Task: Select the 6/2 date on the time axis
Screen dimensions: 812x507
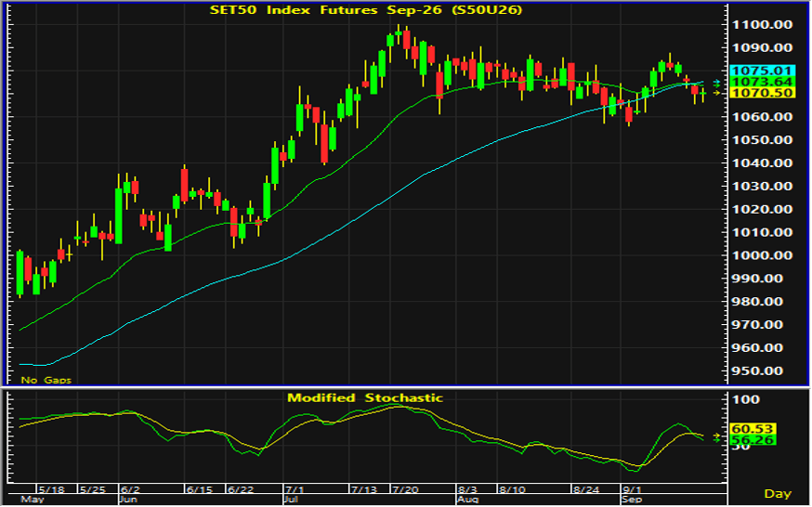Action: click(130, 489)
